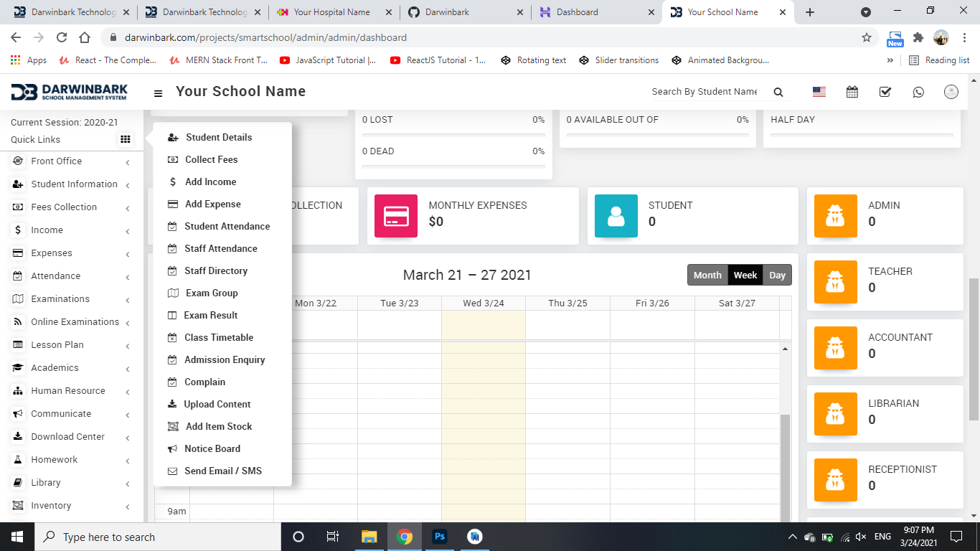
Task: Expand the Human Resource sidebar section
Action: [x=68, y=391]
